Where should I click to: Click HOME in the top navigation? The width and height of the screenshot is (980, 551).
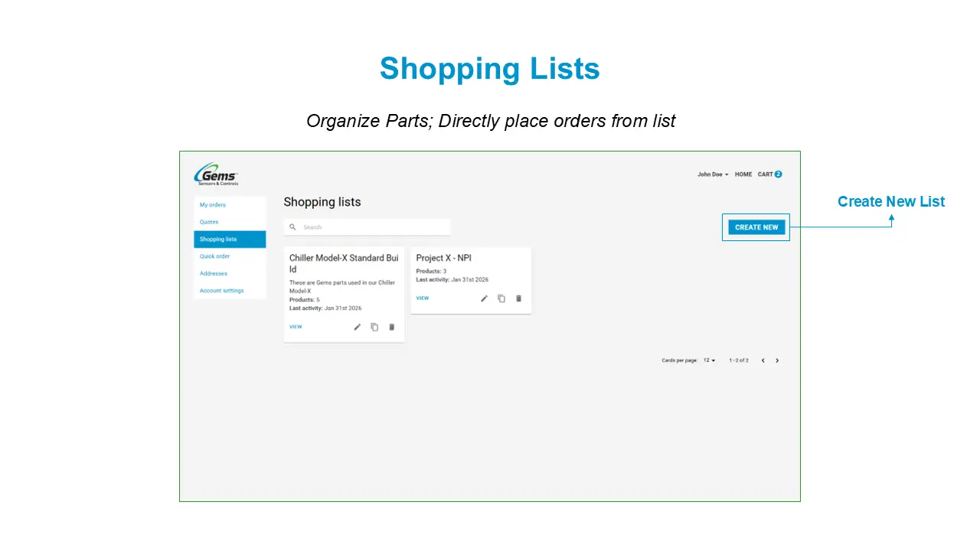(x=743, y=174)
